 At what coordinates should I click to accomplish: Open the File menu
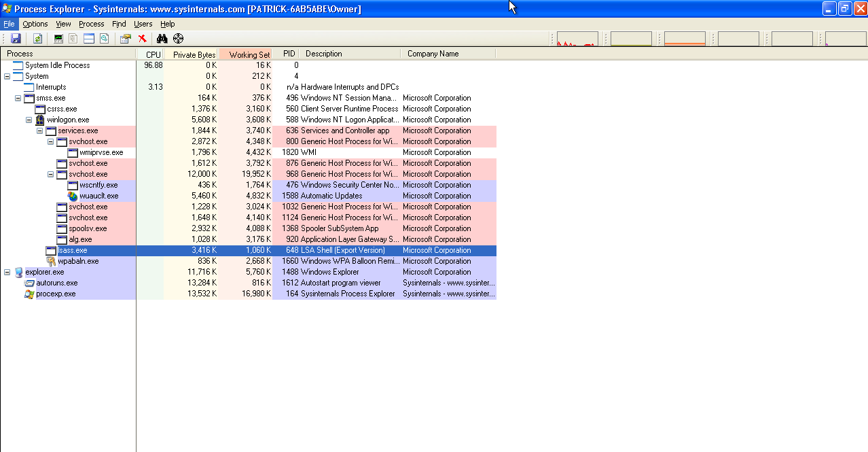pos(9,24)
